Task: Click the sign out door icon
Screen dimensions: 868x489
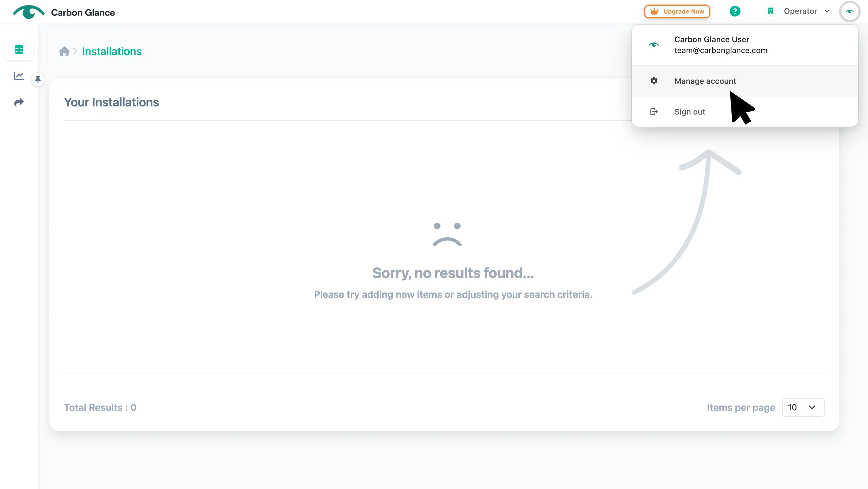Action: (x=654, y=112)
